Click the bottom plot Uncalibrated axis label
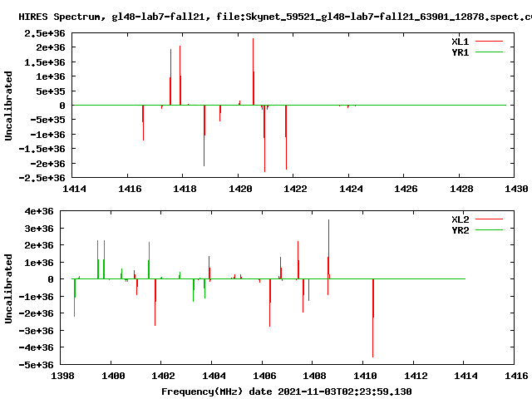532x399 pixels. 8,288
